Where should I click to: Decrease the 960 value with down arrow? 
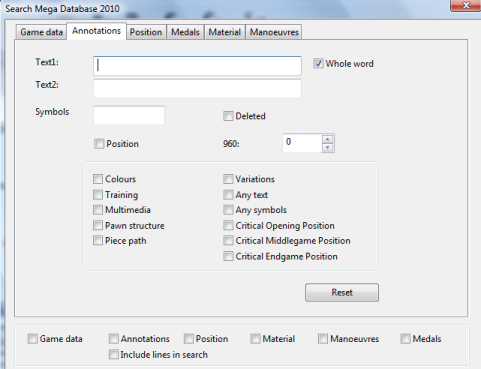(x=328, y=147)
